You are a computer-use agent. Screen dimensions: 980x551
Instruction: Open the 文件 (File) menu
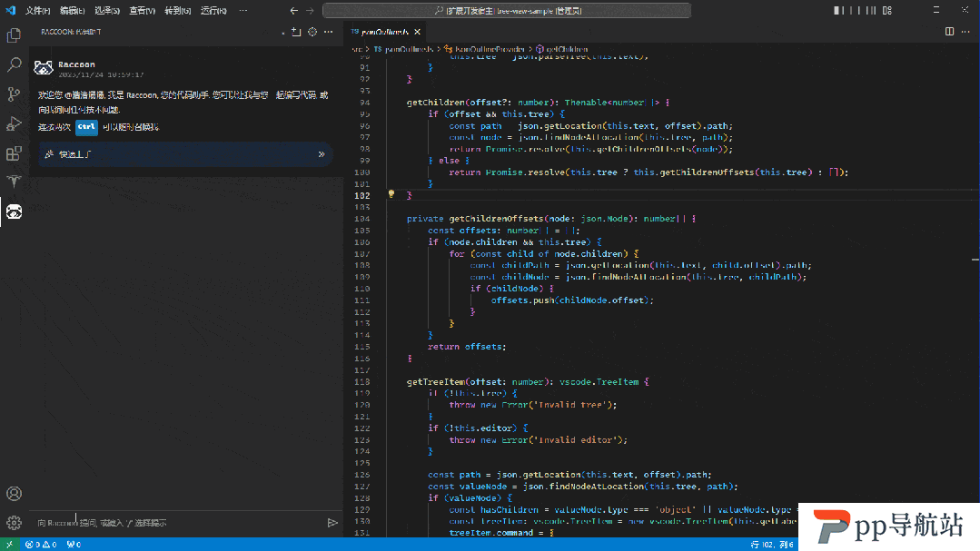point(37,11)
